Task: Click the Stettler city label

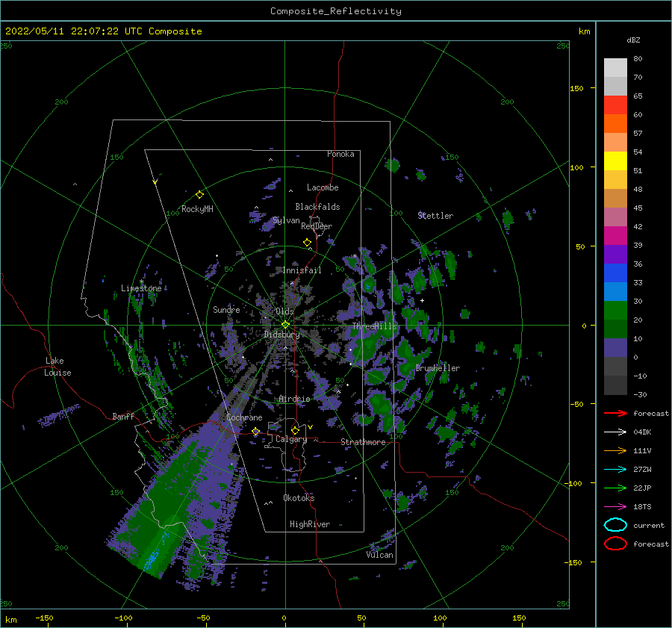Action: 435,216
